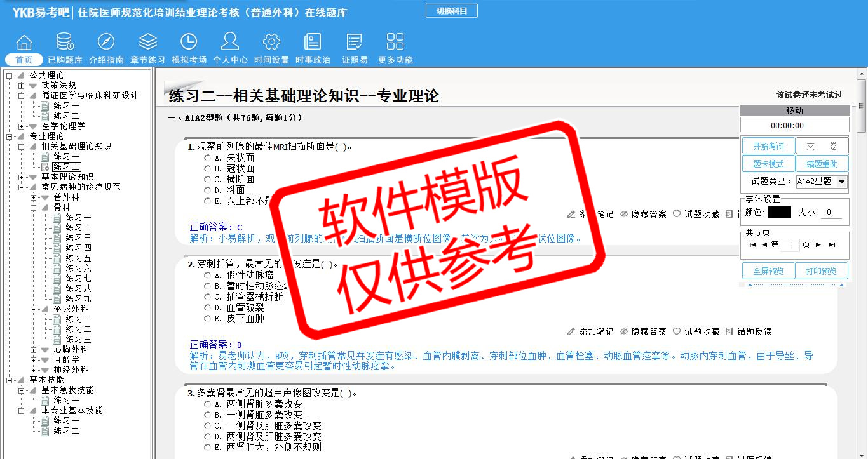Open 时间设置 gear icon
Image resolution: width=868 pixels, height=459 pixels.
271,43
